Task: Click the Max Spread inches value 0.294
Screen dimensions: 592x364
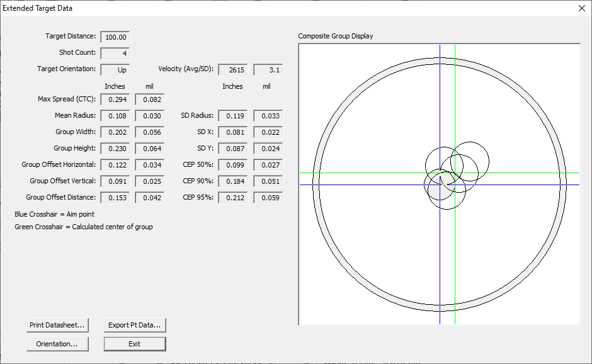Action: pos(115,100)
